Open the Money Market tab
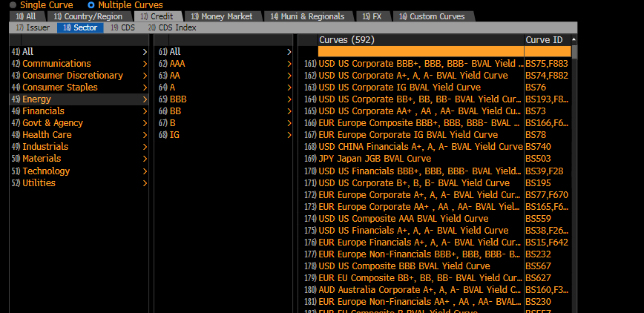This screenshot has height=313, width=644. click(x=223, y=16)
